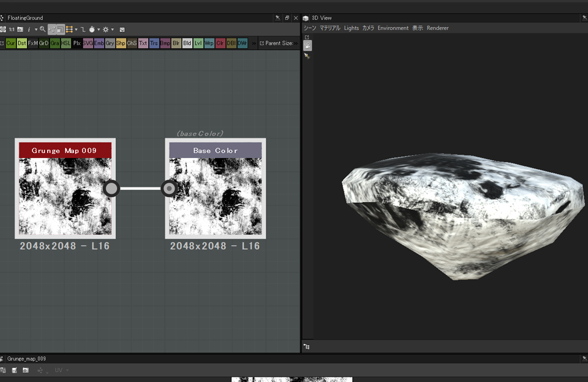Screen dimensions: 588x382
Task: Click the 3D View bottom hierarchy icon
Action: (307, 347)
